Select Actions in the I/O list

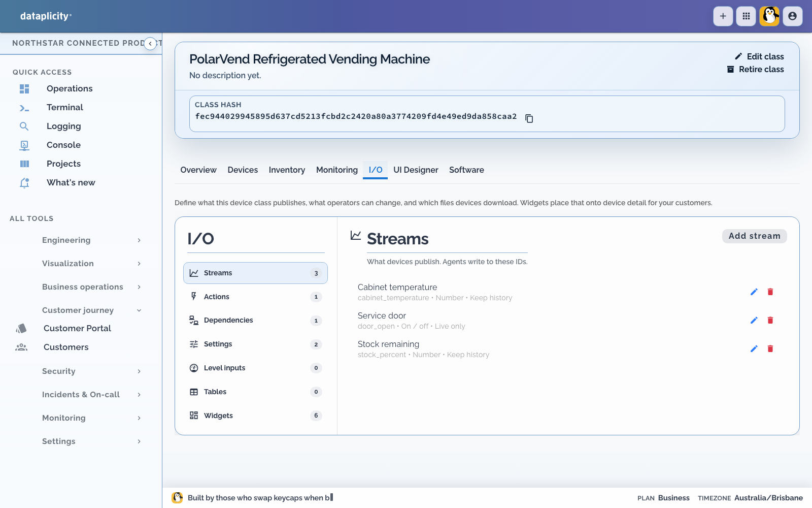click(x=255, y=297)
